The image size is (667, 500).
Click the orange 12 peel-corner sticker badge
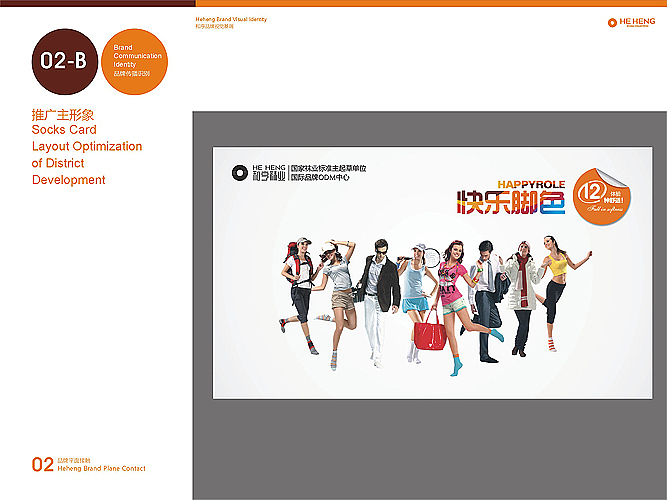click(x=602, y=196)
